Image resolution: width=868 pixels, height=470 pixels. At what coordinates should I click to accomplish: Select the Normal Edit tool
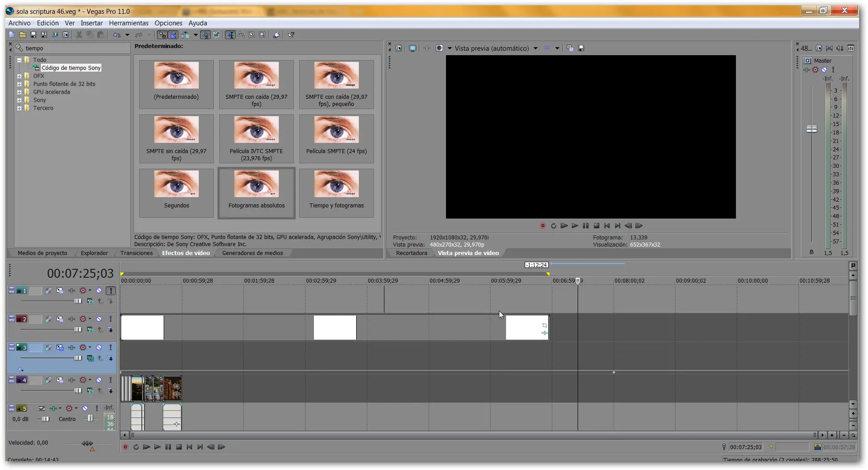coord(230,35)
